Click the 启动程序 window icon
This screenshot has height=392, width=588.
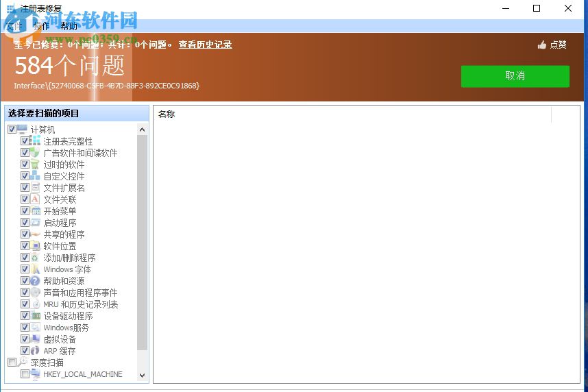click(x=35, y=223)
